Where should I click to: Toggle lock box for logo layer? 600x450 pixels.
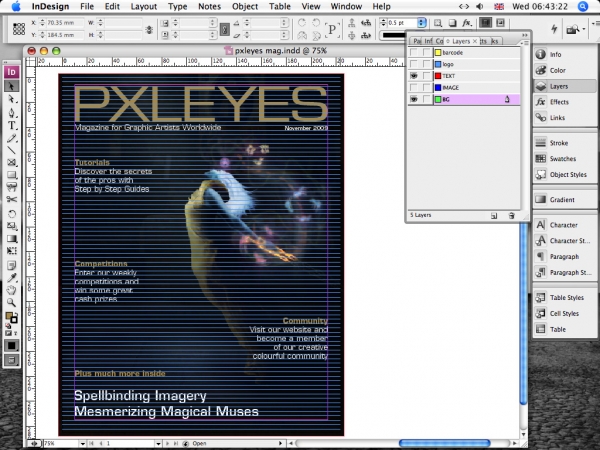426,64
